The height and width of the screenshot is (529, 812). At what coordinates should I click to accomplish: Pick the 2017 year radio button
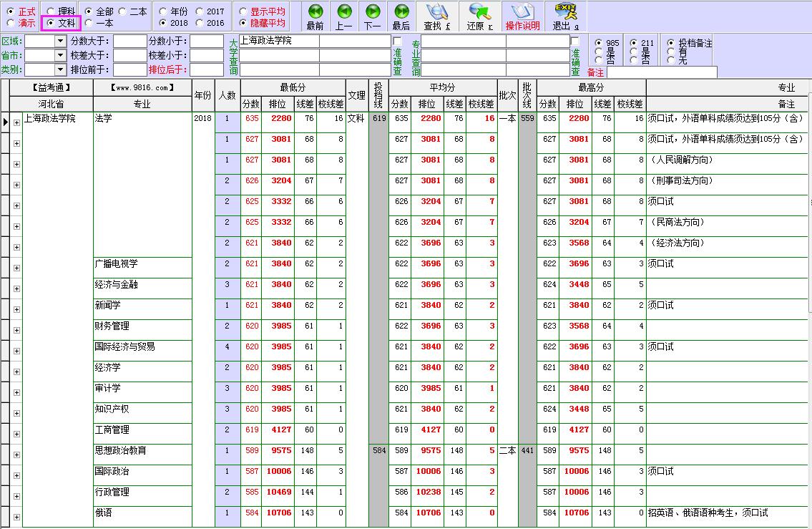[200, 11]
